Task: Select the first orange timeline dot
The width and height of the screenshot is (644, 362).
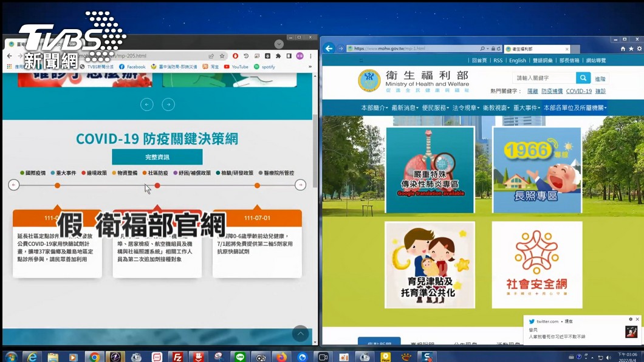Action: [58, 185]
